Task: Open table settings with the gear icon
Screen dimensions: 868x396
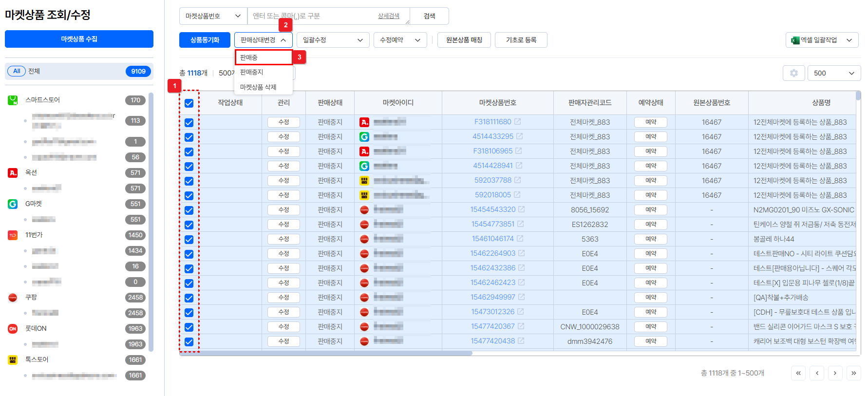Action: click(x=793, y=73)
